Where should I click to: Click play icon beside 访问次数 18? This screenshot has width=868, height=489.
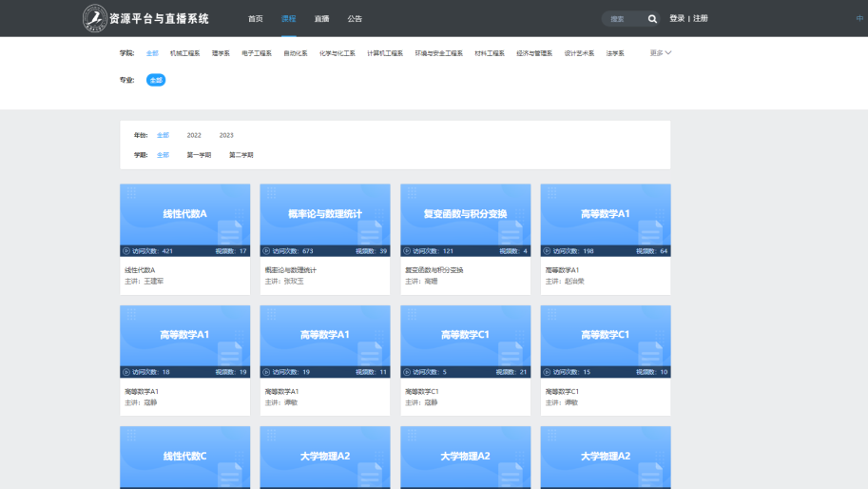126,372
